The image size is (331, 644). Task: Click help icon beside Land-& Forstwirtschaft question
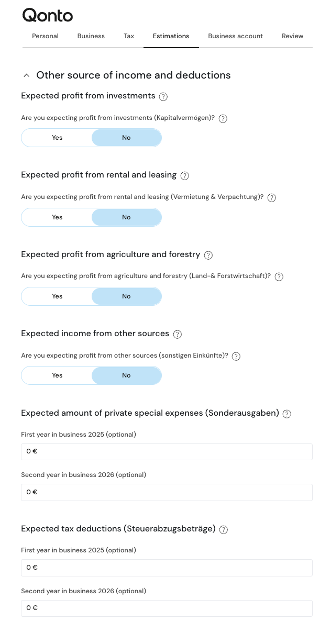click(x=279, y=277)
